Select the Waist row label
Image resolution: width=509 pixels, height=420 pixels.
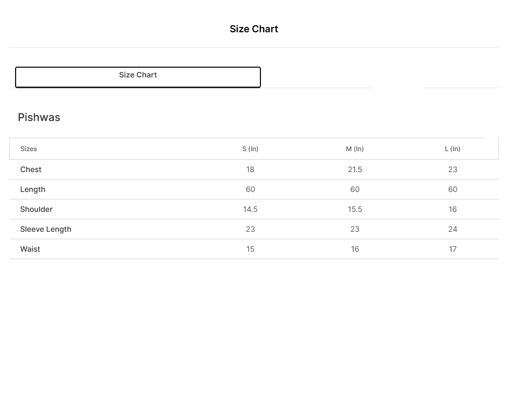tap(30, 249)
